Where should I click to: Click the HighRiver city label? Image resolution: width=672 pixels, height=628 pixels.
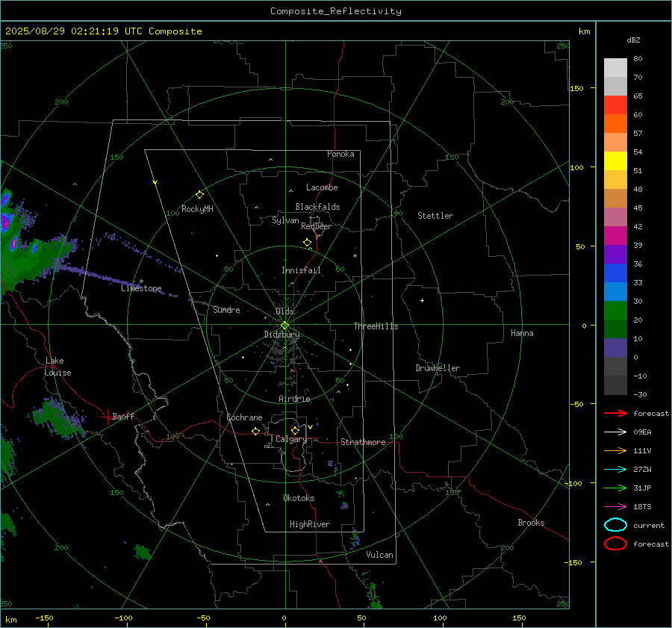tap(310, 524)
